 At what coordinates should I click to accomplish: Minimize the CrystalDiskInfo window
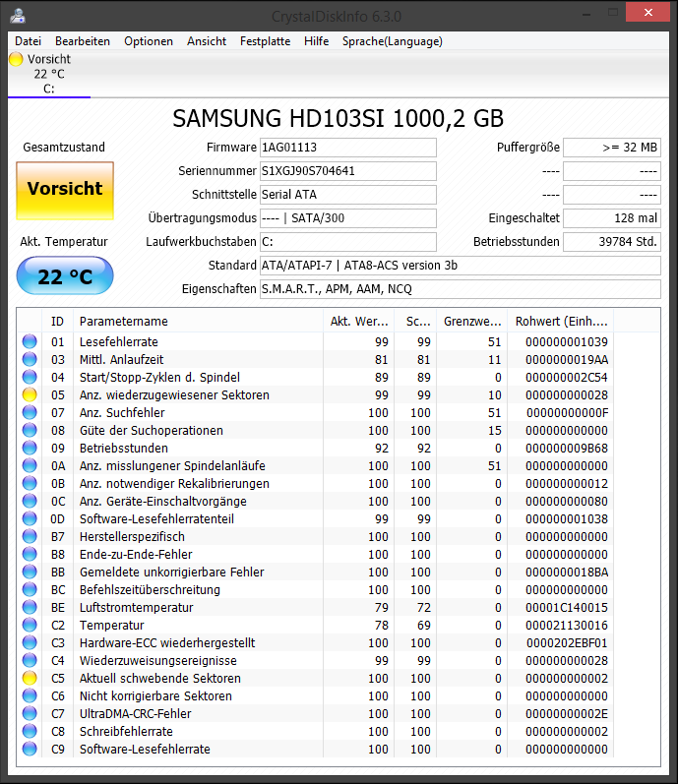[587, 13]
